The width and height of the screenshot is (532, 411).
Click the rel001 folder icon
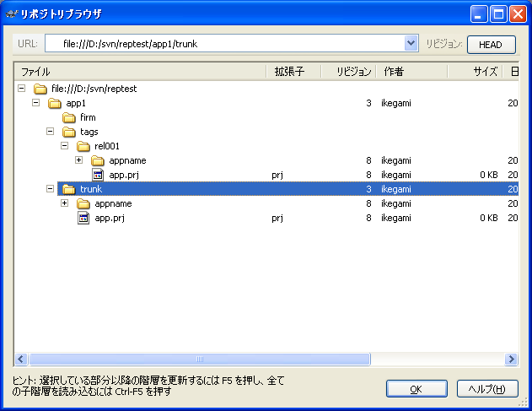pos(83,146)
